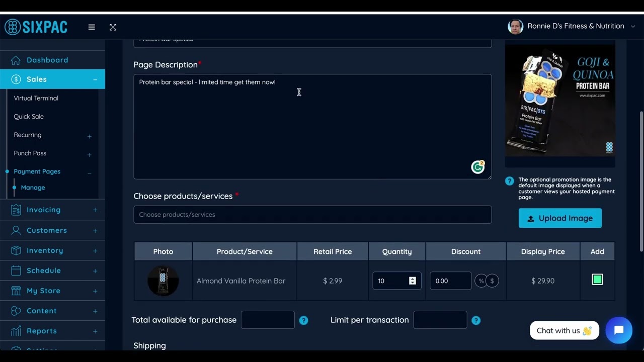Expand the Punch Pass plus
The image size is (644, 362).
coord(90,154)
